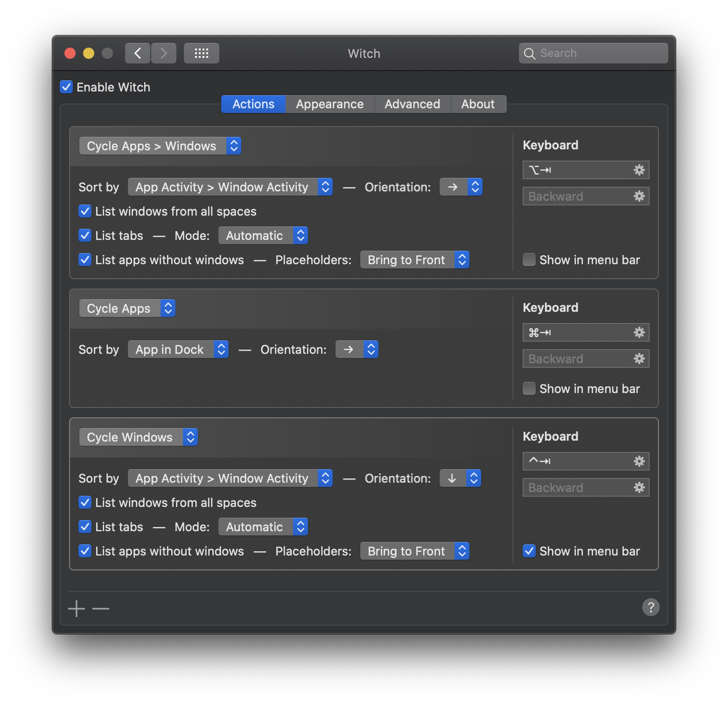Switch to the Advanced tab
The width and height of the screenshot is (728, 703).
pyautogui.click(x=413, y=104)
